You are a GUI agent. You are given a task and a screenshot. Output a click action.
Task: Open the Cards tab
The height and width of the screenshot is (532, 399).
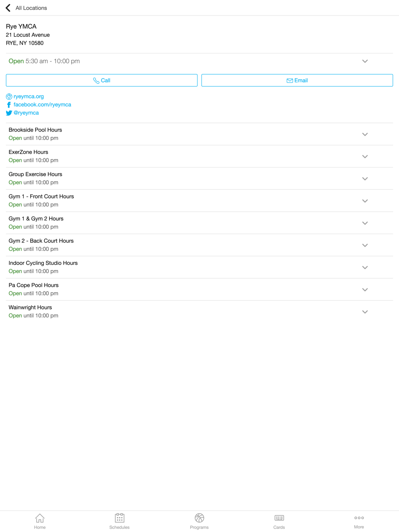(x=279, y=521)
